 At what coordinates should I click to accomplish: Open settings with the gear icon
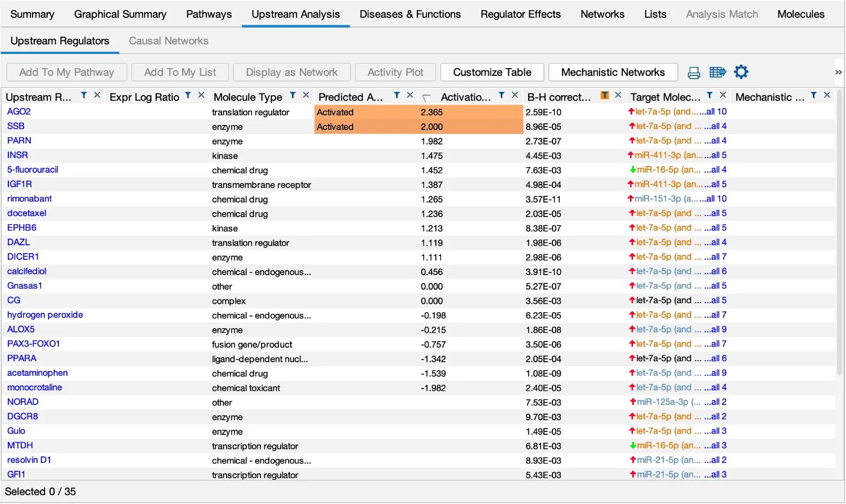(741, 72)
